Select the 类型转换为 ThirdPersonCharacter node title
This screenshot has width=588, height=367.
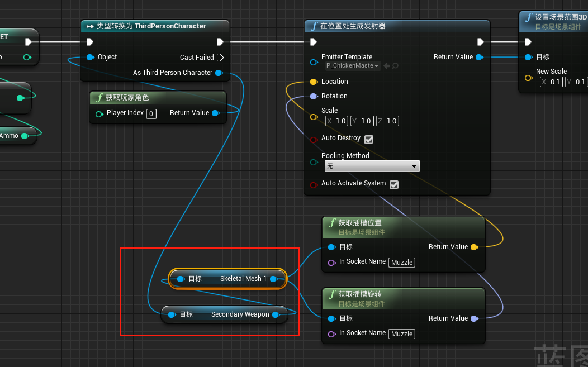(151, 26)
